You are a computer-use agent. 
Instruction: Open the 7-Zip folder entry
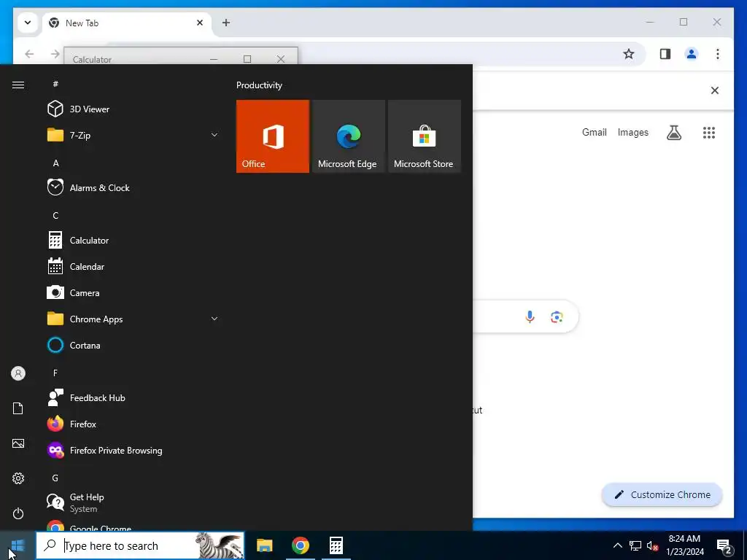tap(133, 135)
